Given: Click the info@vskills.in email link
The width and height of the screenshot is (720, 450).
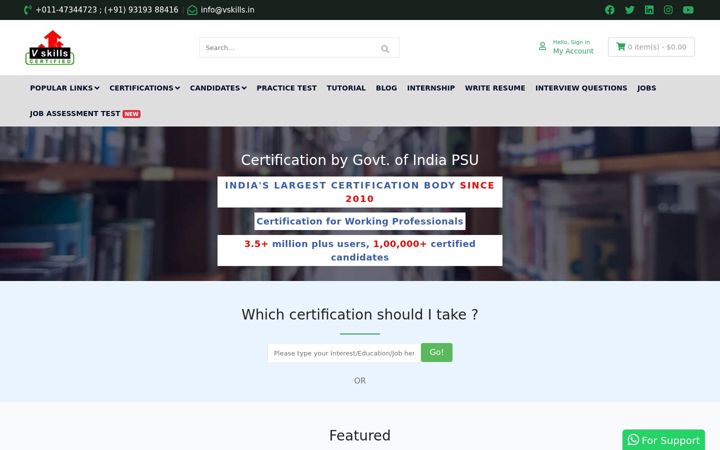Looking at the screenshot, I should [x=227, y=10].
